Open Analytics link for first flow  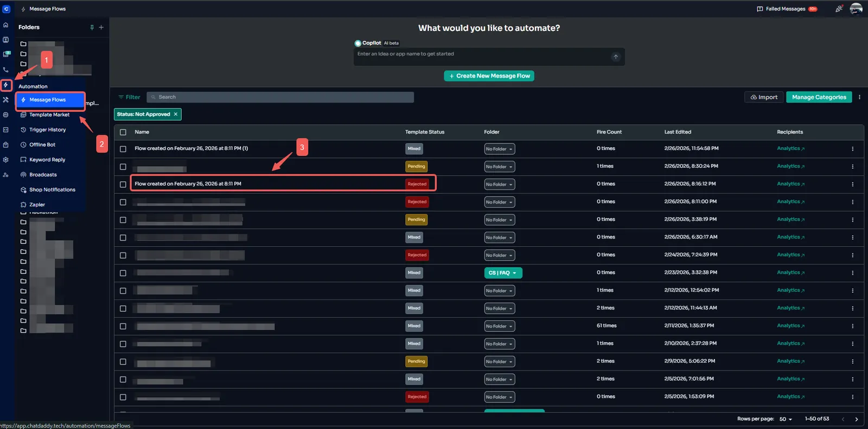[790, 149]
